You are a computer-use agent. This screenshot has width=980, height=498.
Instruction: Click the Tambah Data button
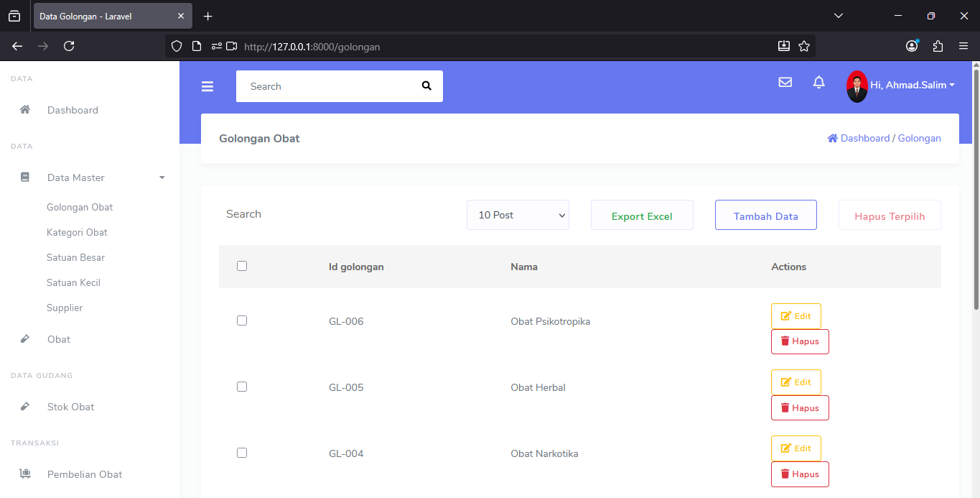pyautogui.click(x=765, y=216)
